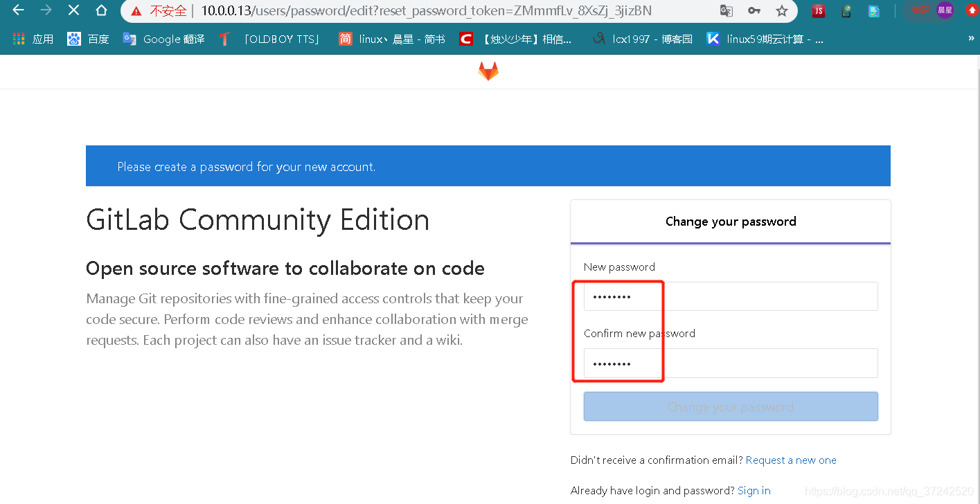Screen dimensions: 980x504
Task: Open the 烛火少年 bookmark
Action: (516, 39)
